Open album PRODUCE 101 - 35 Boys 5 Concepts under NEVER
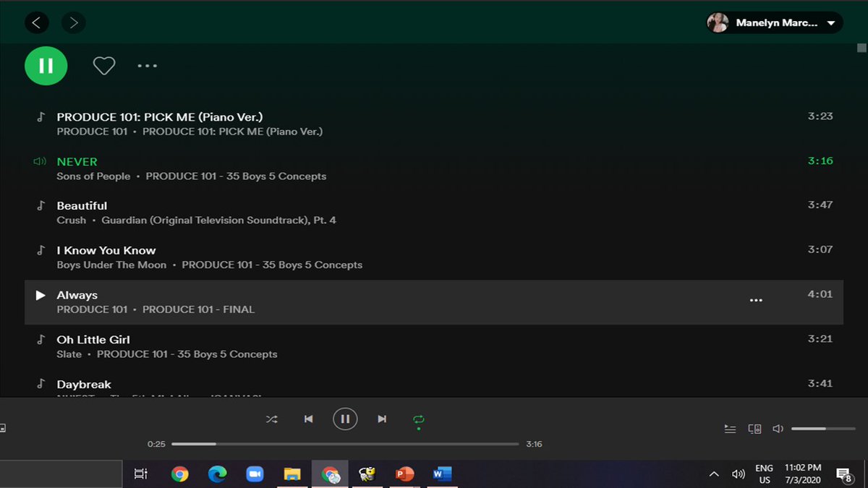The height and width of the screenshot is (488, 868). coord(236,176)
